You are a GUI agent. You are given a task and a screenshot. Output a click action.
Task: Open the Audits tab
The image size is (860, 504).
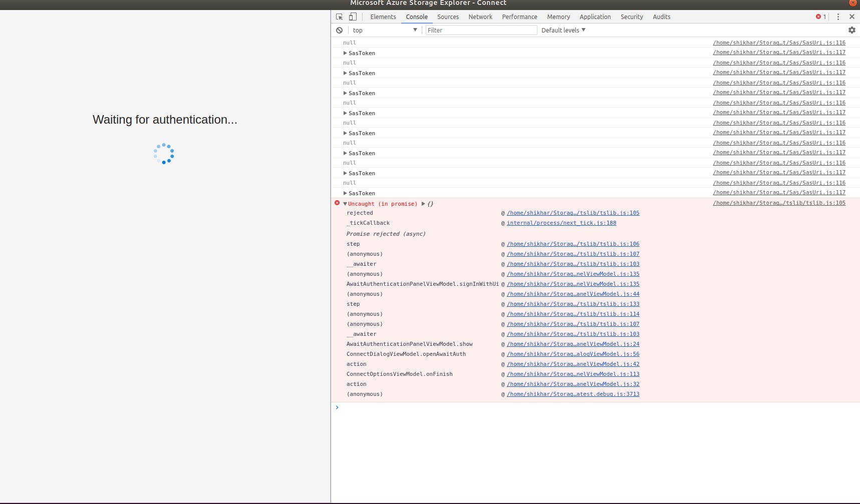661,17
